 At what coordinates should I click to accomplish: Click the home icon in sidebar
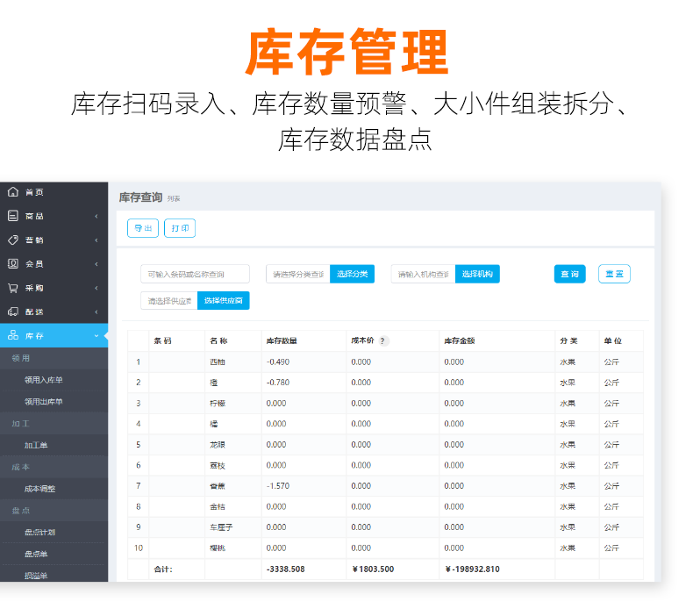(13, 192)
